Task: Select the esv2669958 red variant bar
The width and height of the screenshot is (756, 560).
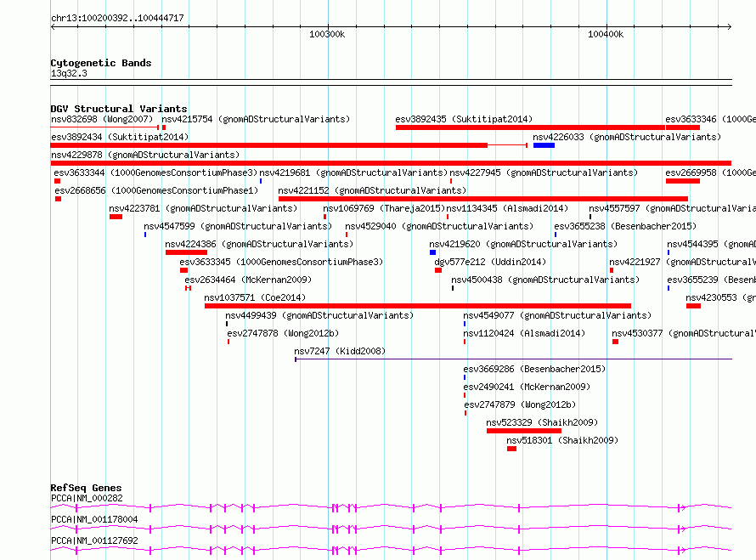Action: [683, 181]
